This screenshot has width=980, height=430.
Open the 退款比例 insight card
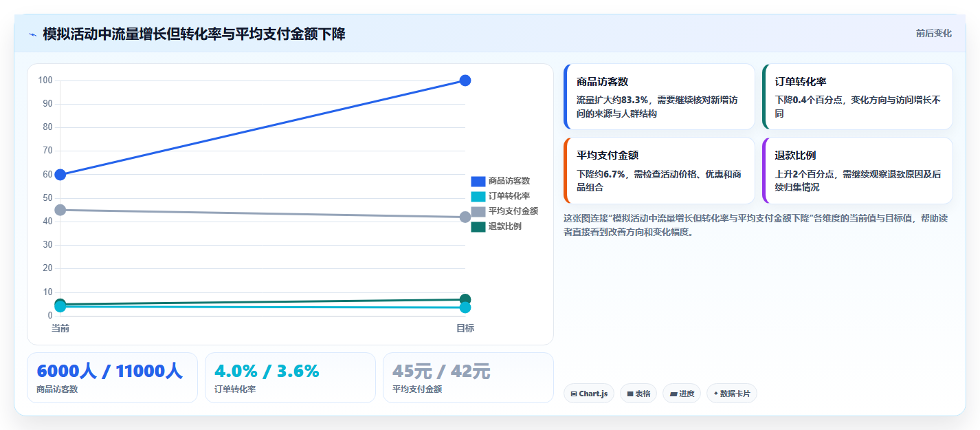point(858,171)
